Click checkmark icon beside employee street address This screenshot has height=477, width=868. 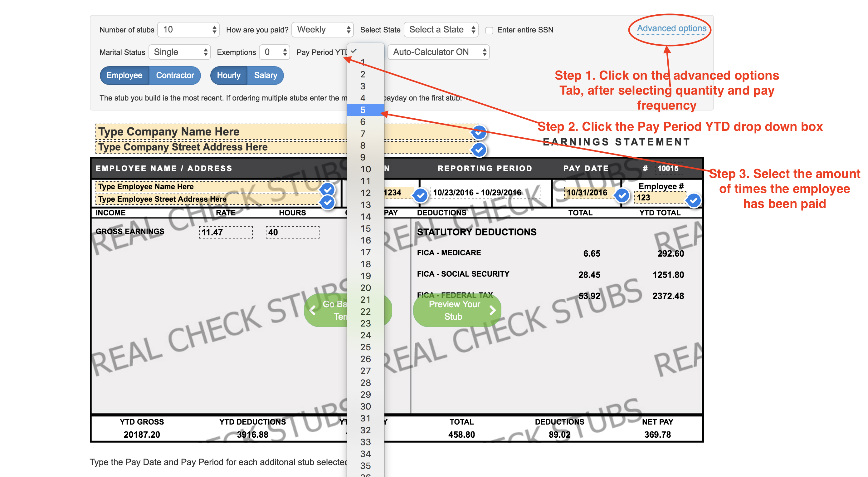327,202
